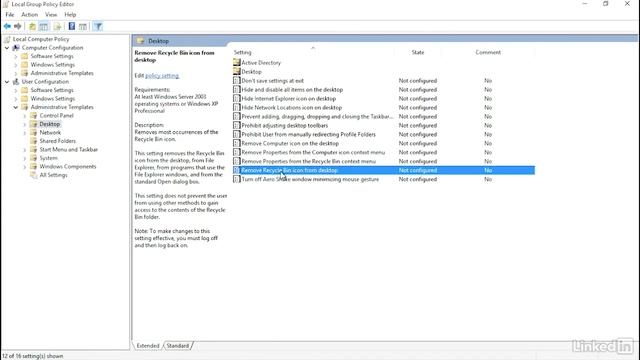Click the Control Panel folder icon in tree
Image resolution: width=640 pixels, height=360 pixels.
coord(34,116)
